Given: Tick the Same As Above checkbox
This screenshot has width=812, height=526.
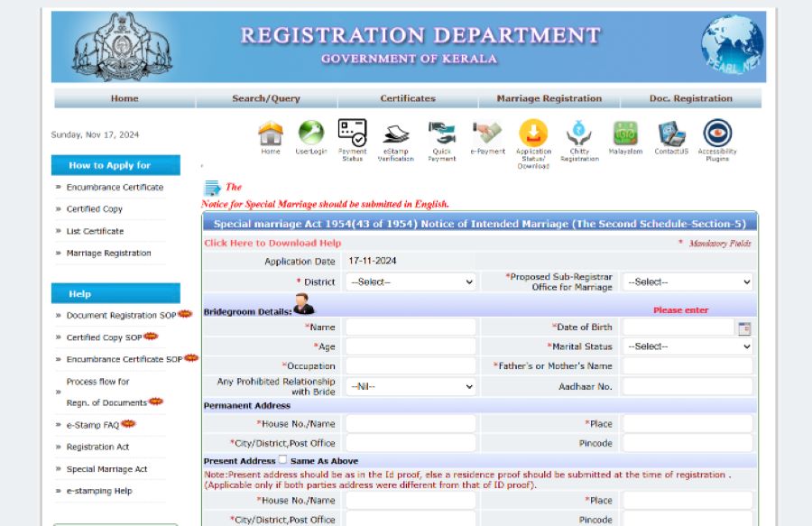Looking at the screenshot, I should pyautogui.click(x=282, y=459).
